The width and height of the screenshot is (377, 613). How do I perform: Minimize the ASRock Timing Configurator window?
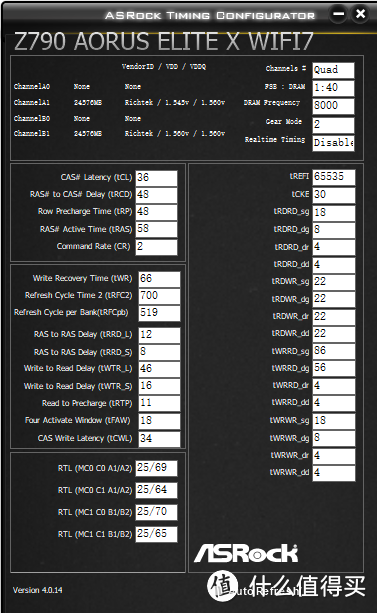click(x=338, y=14)
